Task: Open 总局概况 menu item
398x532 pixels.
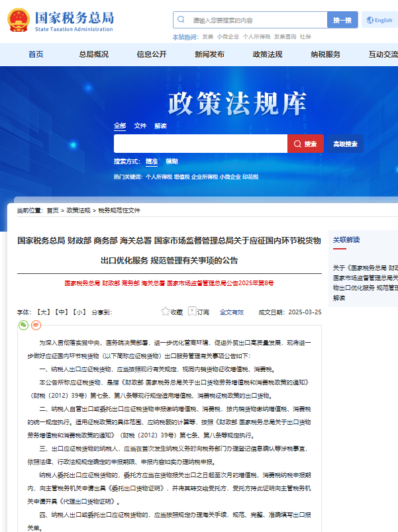Action: (94, 54)
